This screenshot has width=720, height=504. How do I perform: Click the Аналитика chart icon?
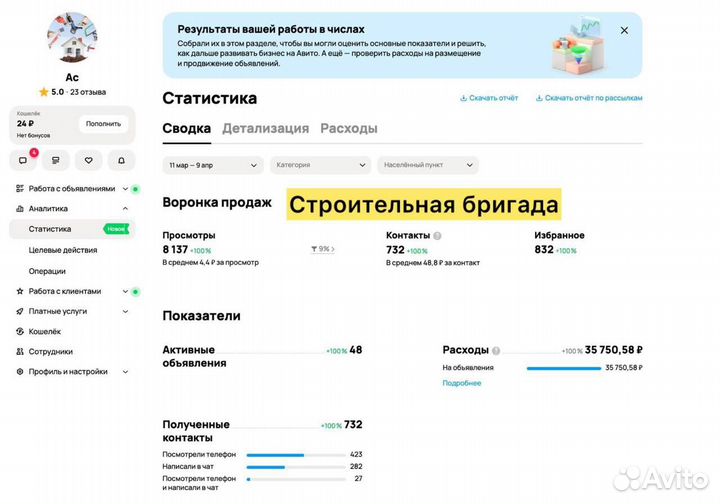point(20,209)
